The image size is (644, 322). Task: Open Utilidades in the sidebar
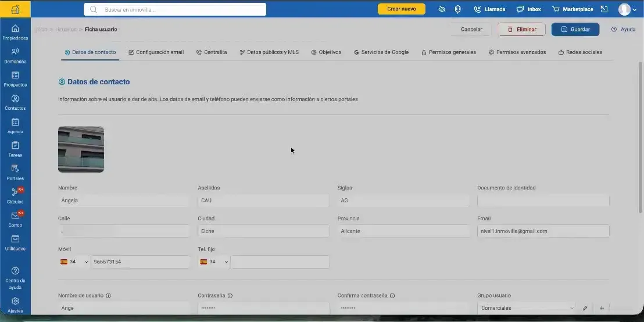click(x=15, y=243)
